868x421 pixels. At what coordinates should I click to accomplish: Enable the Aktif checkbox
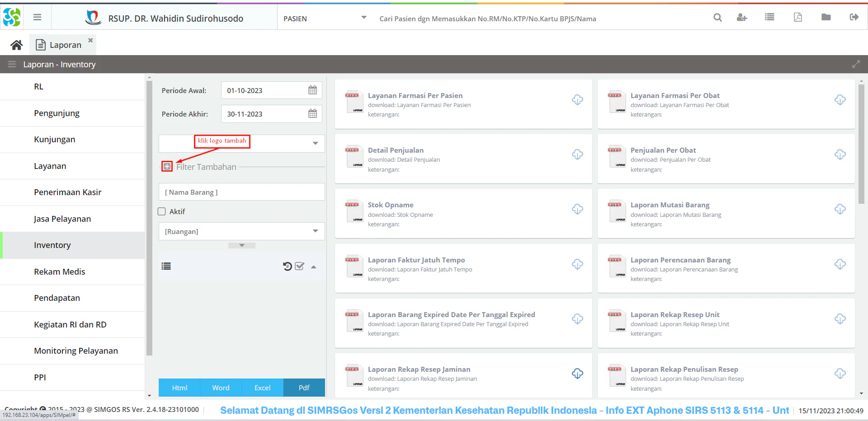tap(162, 211)
